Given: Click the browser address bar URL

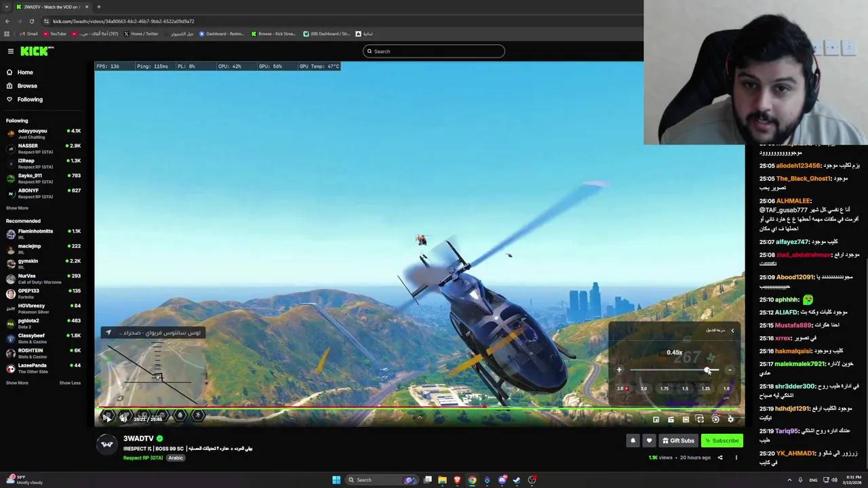Looking at the screenshot, I should click(123, 21).
